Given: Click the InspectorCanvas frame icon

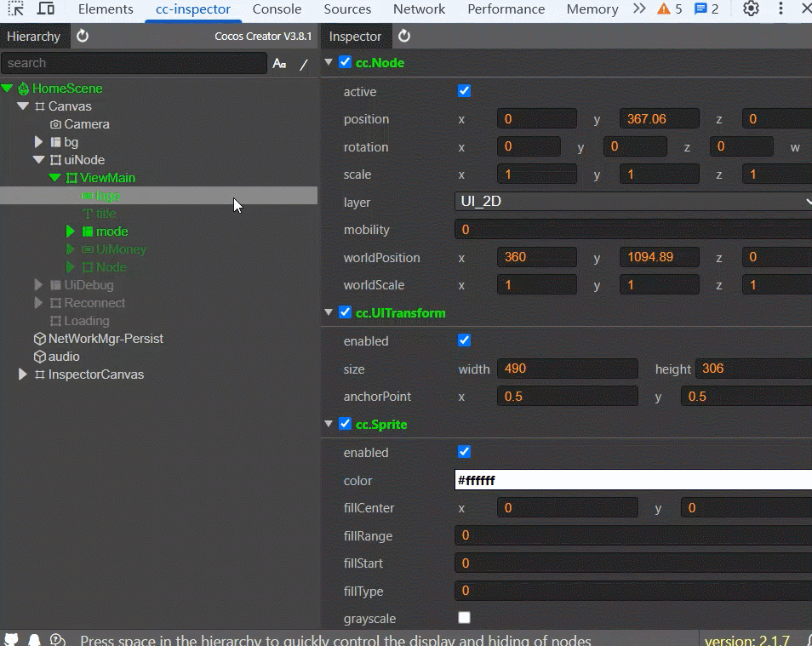Looking at the screenshot, I should pos(40,374).
